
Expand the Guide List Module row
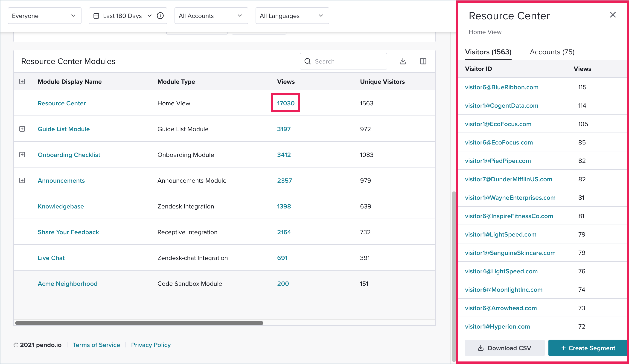click(22, 129)
